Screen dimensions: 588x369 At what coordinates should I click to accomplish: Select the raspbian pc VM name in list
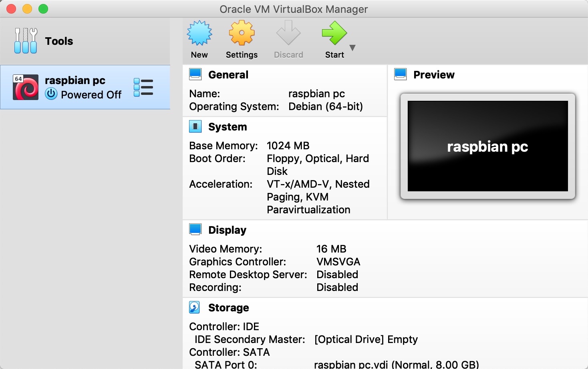coord(75,80)
